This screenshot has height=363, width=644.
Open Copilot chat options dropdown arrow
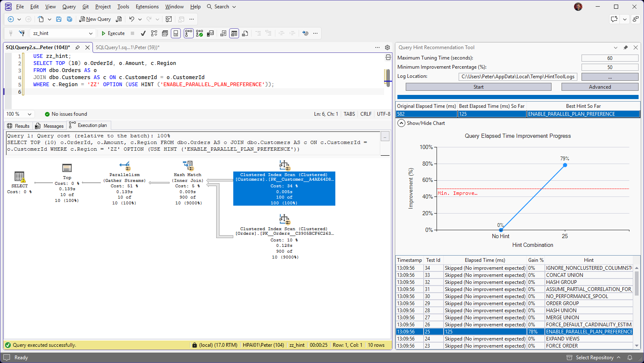click(624, 19)
